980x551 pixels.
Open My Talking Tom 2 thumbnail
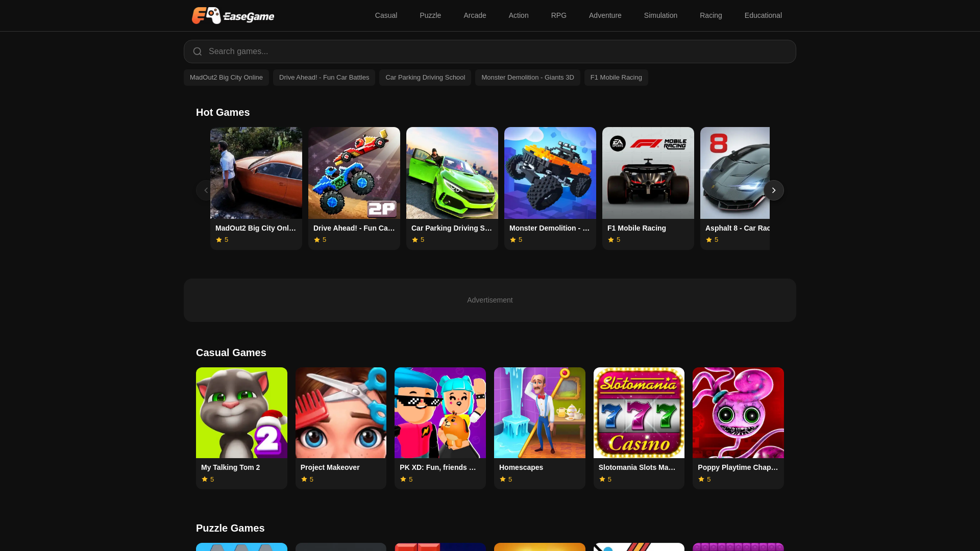[x=241, y=413]
